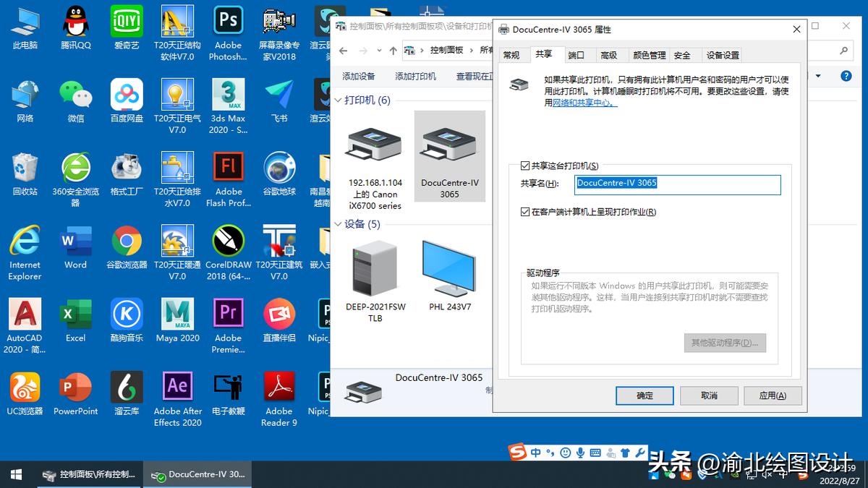Click inside the 共享名 input field
The height and width of the screenshot is (488, 868).
678,185
